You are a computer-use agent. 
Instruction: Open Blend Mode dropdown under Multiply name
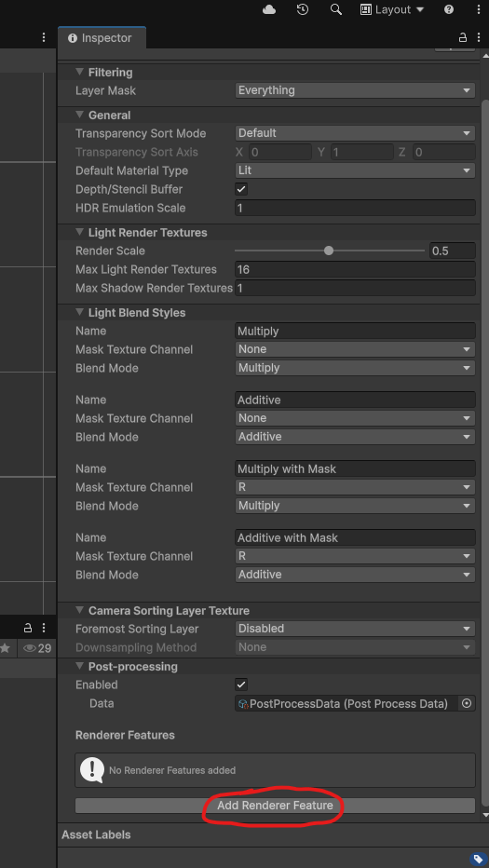coord(355,368)
